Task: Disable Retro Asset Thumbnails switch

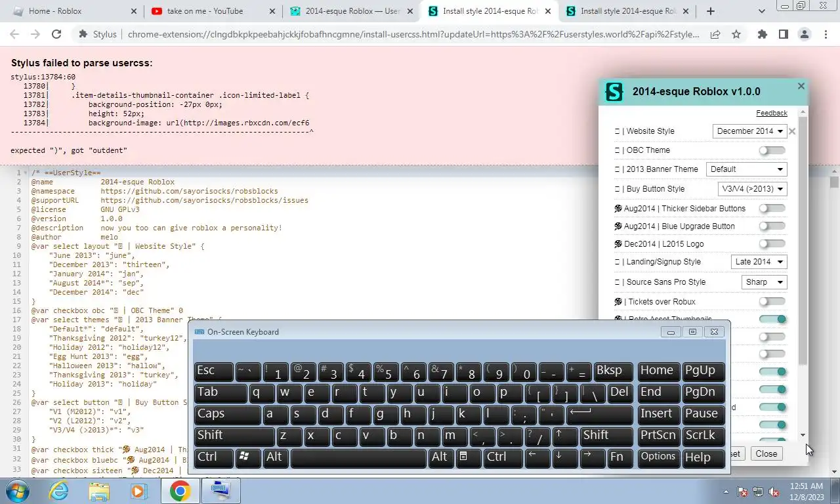Action: [x=773, y=319]
